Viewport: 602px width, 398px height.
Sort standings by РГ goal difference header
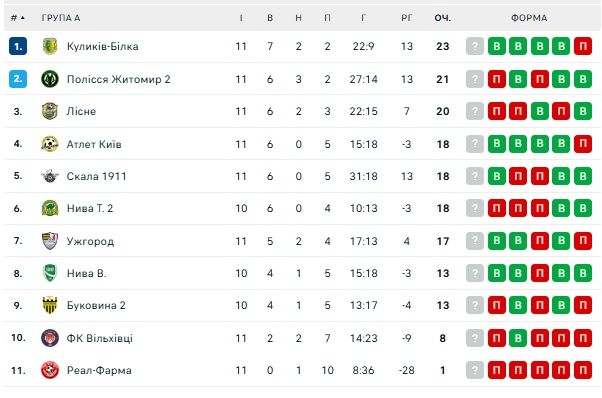point(407,18)
